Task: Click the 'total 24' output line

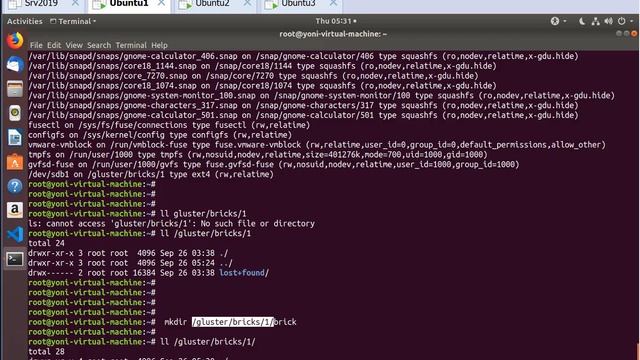Action: (x=46, y=243)
